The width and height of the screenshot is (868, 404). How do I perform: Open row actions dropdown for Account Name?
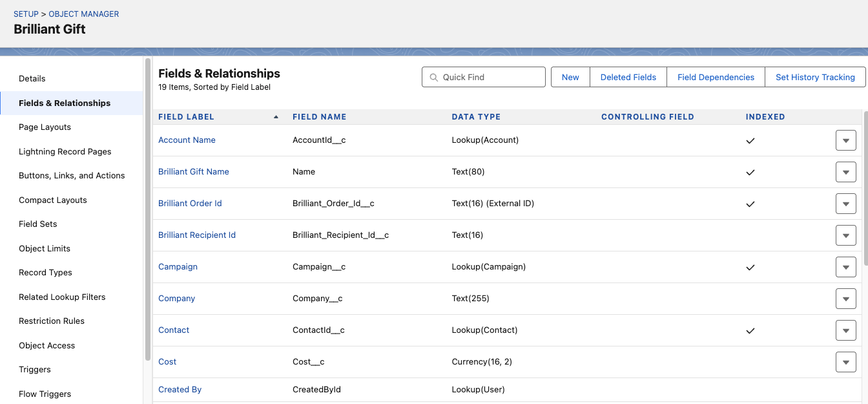coord(845,140)
